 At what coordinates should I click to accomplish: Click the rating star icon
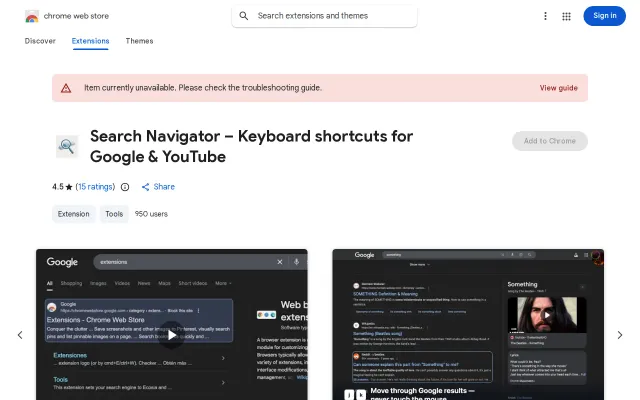coord(69,187)
